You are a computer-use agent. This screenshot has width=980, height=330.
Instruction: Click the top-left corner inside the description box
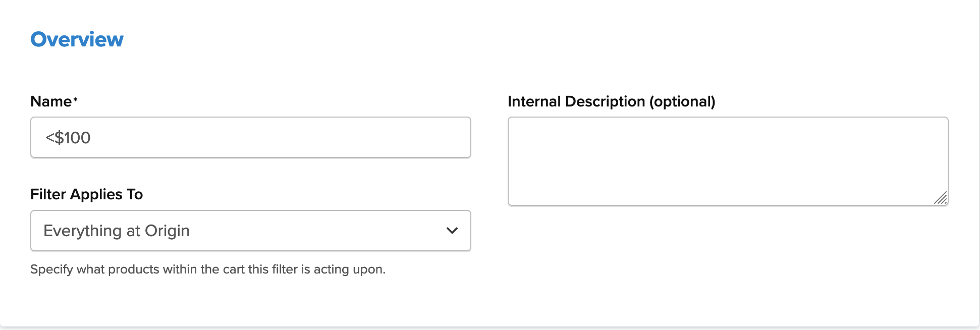pos(520,127)
